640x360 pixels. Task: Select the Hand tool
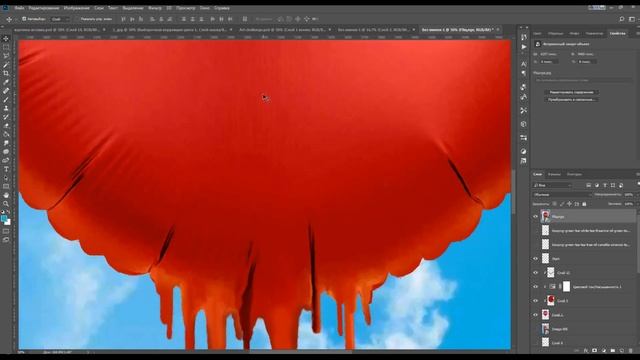pos(6,195)
